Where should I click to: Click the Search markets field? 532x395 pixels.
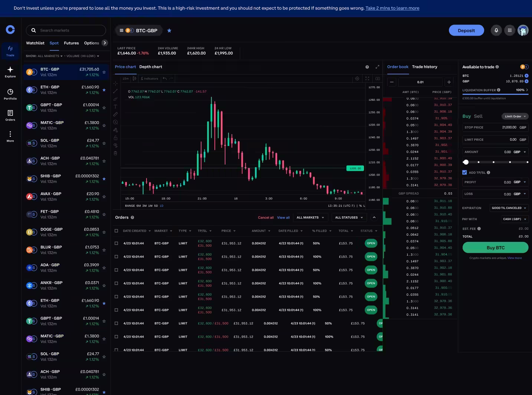point(66,30)
